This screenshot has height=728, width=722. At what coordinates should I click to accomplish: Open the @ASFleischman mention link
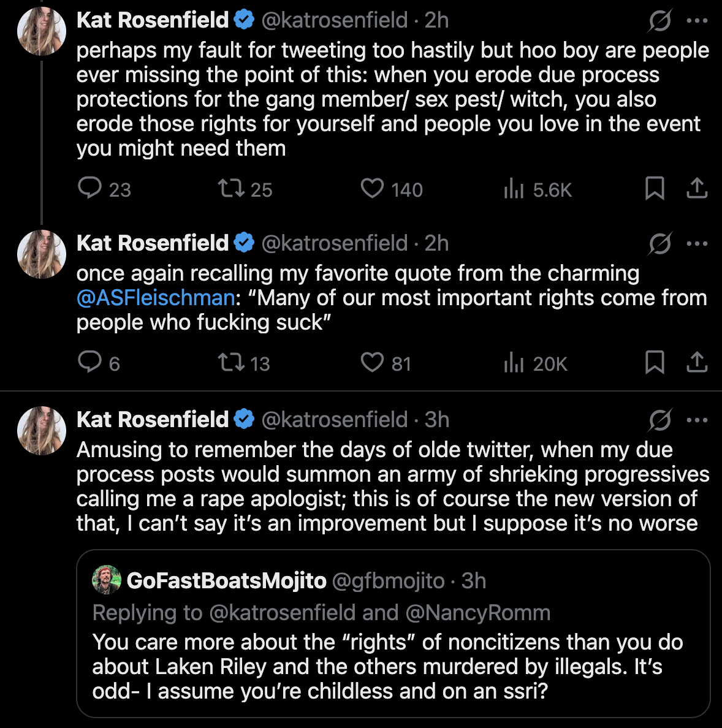(x=156, y=298)
